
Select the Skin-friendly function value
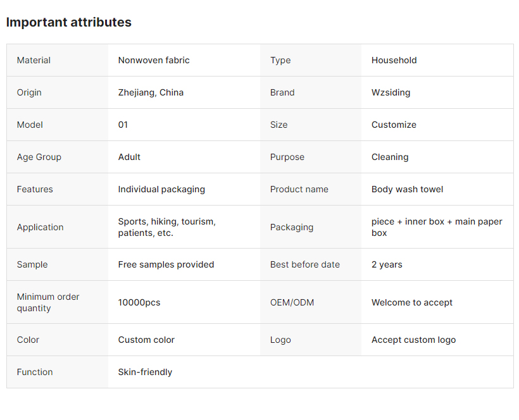tap(145, 372)
